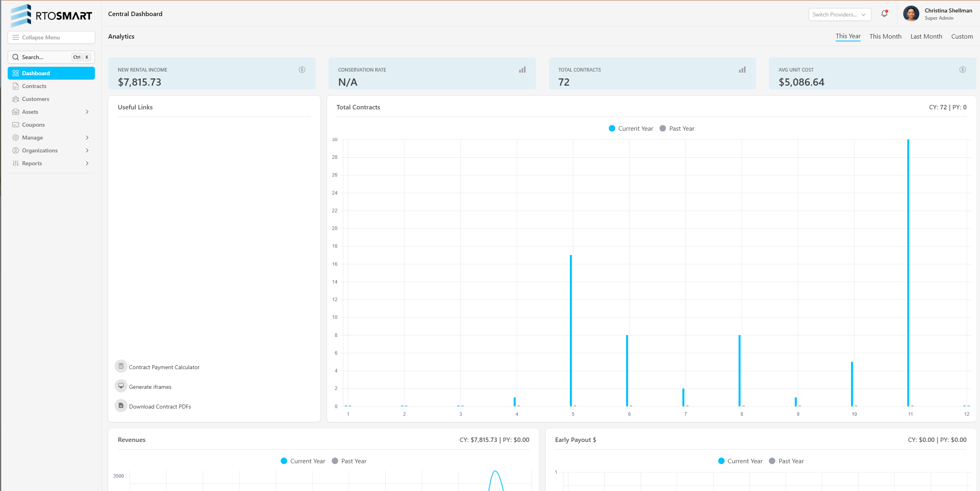Screen dimensions: 980x491
Task: Click the Generate iframes monitor icon
Action: tap(121, 386)
